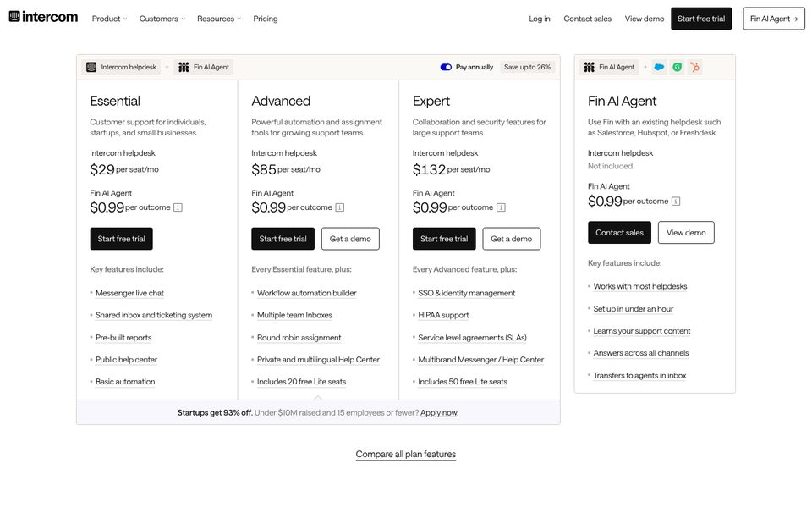Click Log in

(x=539, y=19)
